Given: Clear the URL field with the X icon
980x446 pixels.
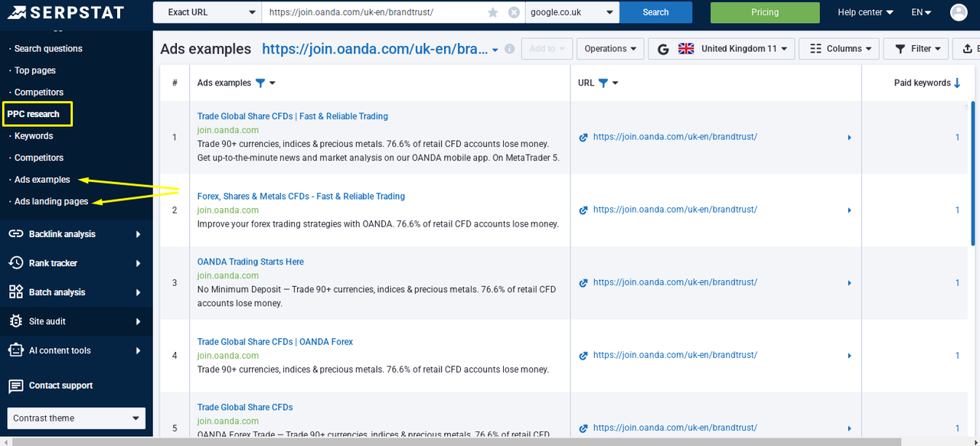Looking at the screenshot, I should [514, 12].
